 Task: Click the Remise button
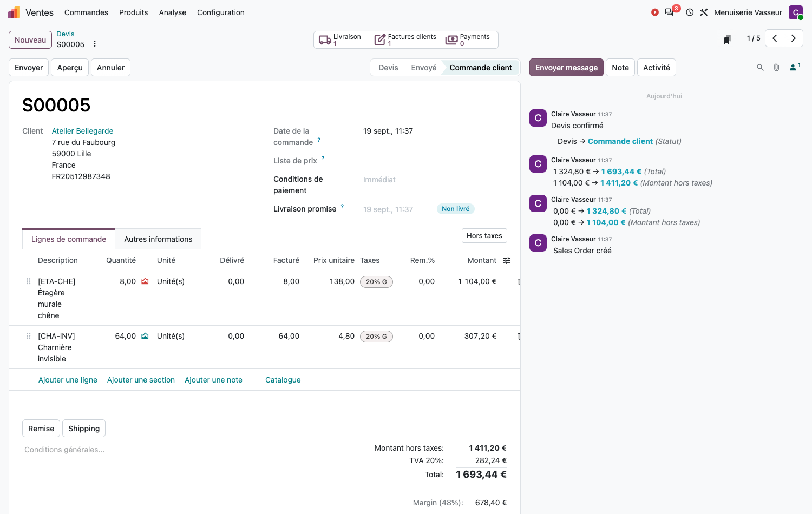pyautogui.click(x=41, y=429)
